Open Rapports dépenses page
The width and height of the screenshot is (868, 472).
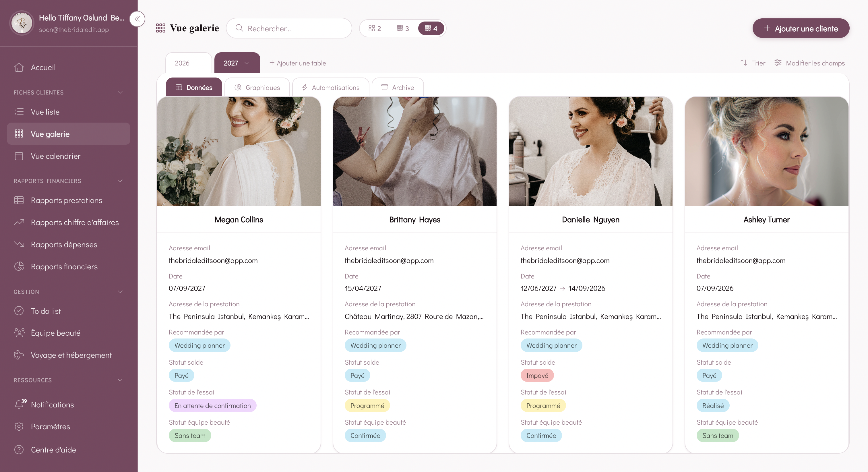click(x=68, y=244)
